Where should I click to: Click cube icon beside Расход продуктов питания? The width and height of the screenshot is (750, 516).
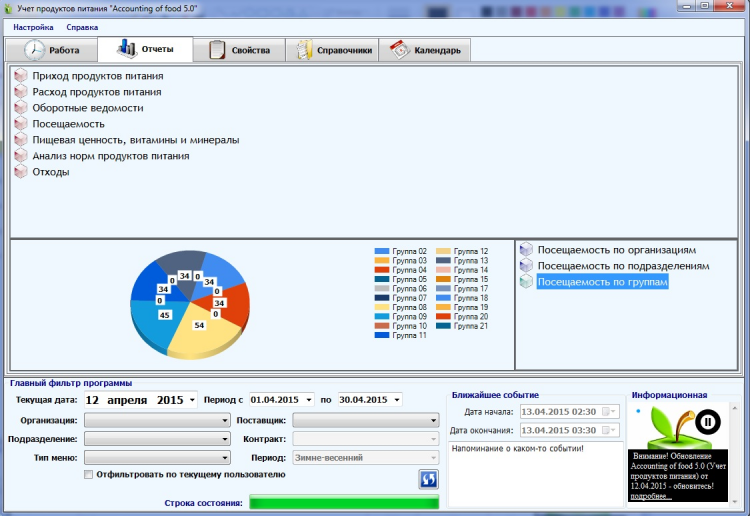click(21, 91)
